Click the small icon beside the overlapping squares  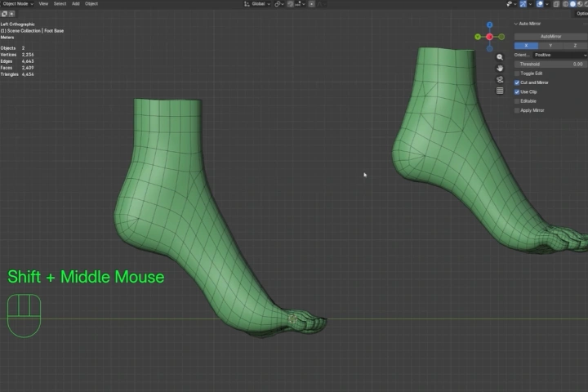pyautogui.click(x=11, y=14)
